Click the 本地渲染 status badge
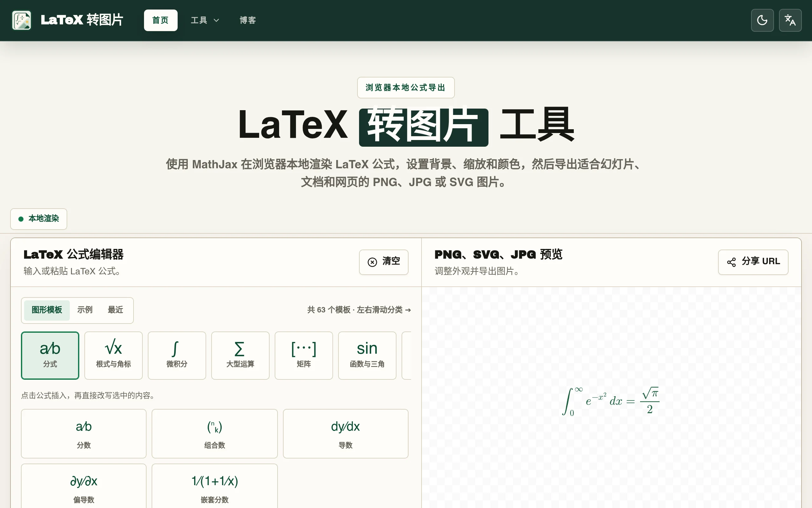Viewport: 812px width, 508px height. click(39, 219)
